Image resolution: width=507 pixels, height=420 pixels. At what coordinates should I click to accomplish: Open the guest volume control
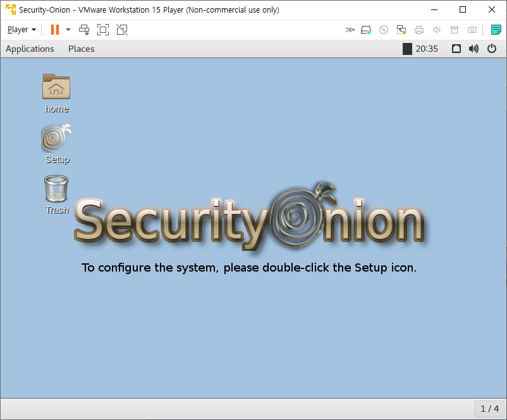coord(473,49)
